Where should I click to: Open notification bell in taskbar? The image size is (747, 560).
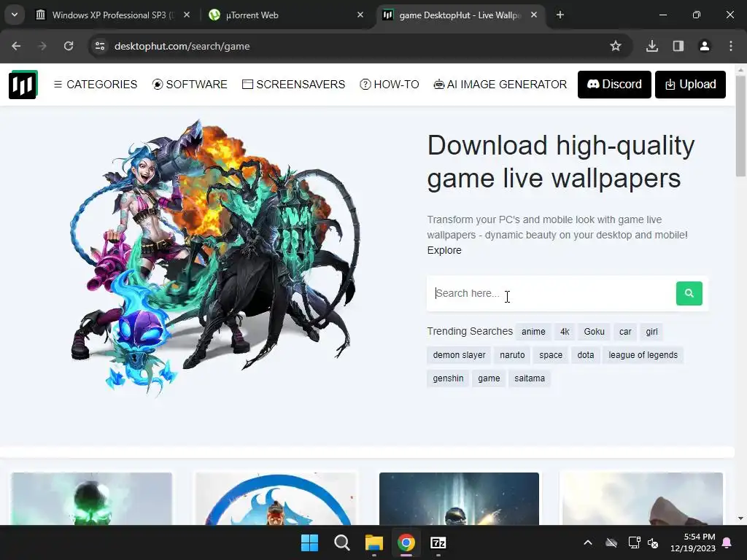tap(727, 542)
